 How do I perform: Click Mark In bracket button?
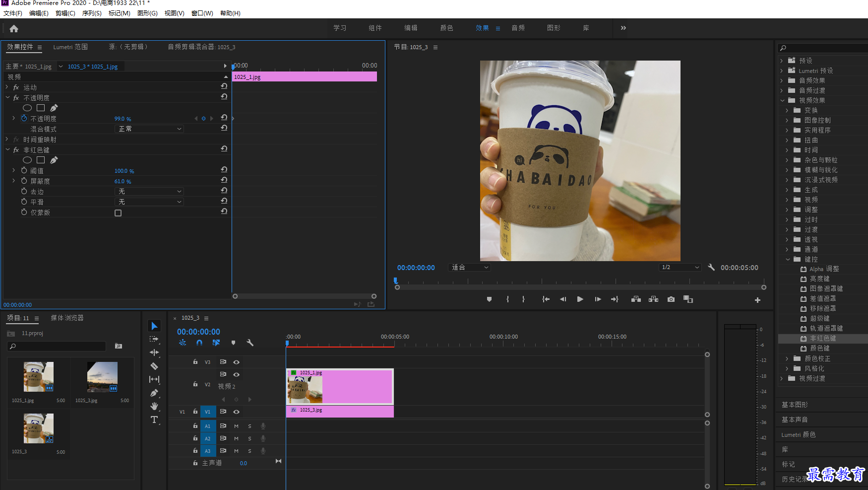(507, 299)
